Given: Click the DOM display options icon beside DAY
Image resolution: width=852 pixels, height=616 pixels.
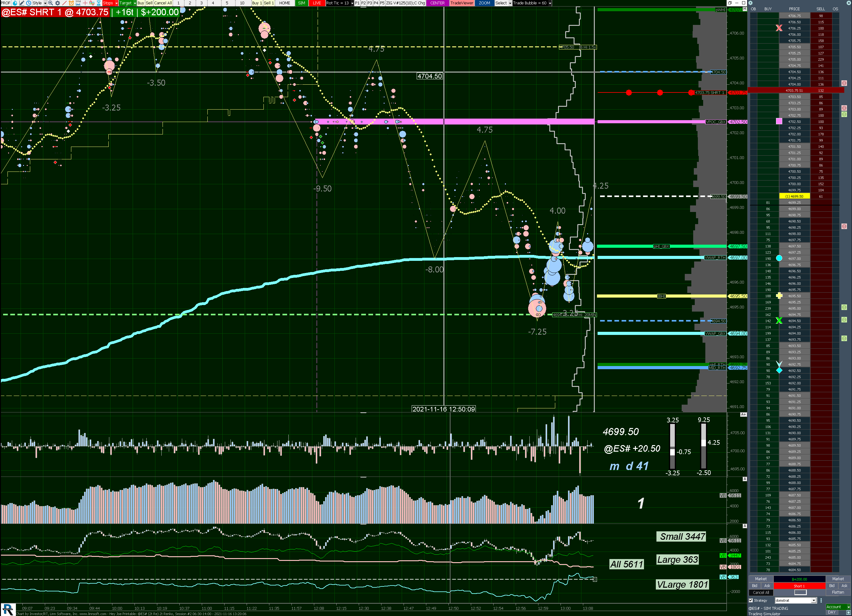Looking at the screenshot, I should click(848, 613).
